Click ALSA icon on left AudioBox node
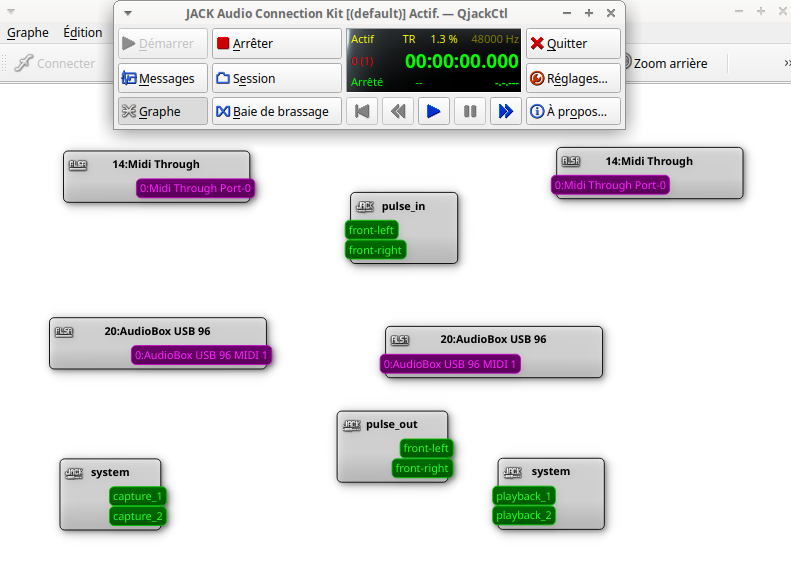The image size is (791, 576). pos(64,331)
